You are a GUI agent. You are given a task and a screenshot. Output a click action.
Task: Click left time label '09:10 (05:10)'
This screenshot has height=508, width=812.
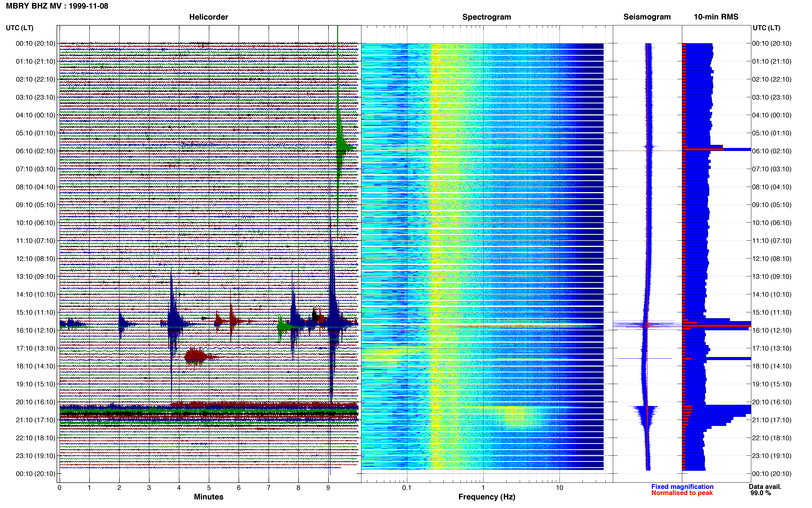[x=36, y=205]
